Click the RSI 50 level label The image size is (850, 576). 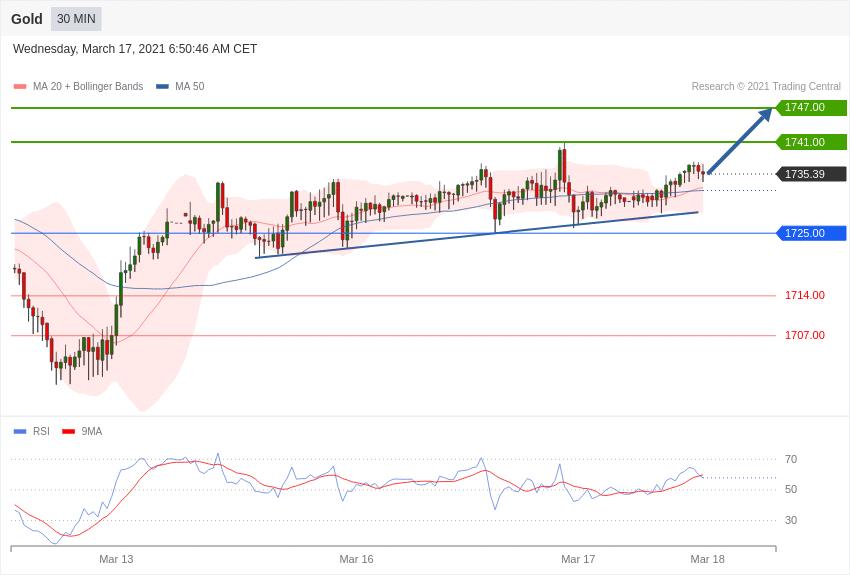pyautogui.click(x=791, y=489)
